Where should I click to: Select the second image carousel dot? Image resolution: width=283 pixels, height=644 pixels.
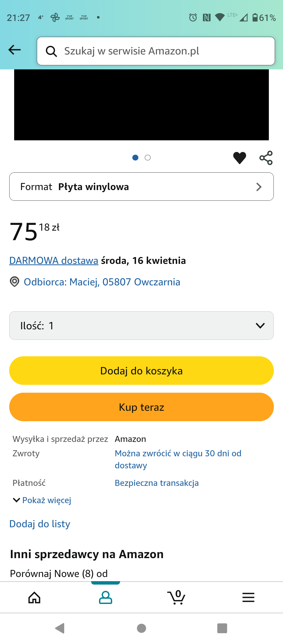coord(148,158)
